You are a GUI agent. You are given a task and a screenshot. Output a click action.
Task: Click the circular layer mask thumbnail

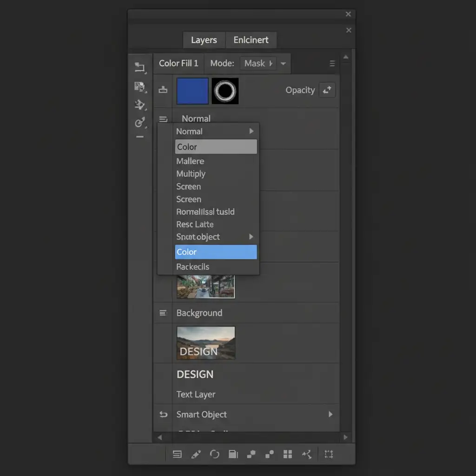pyautogui.click(x=225, y=91)
